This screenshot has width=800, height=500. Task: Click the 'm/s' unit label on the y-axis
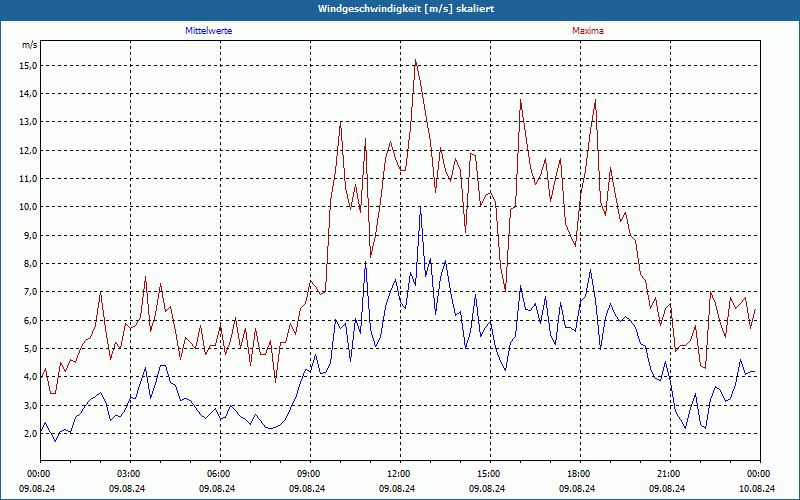tap(30, 45)
